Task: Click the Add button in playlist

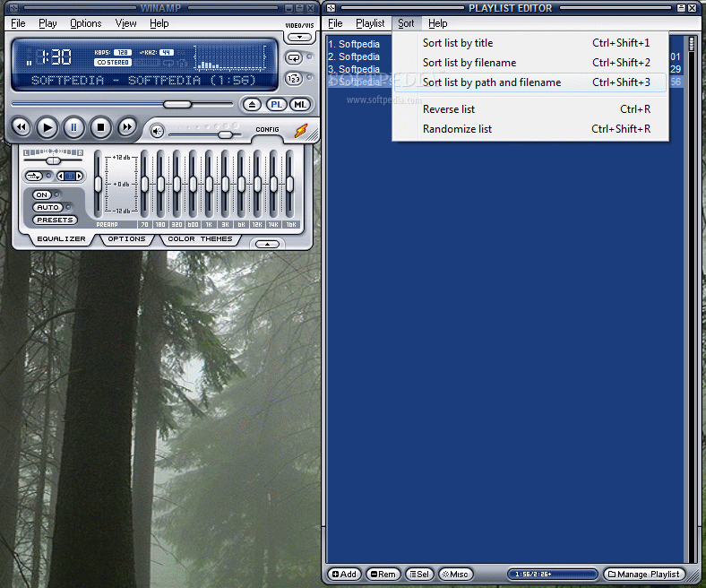Action: point(344,574)
